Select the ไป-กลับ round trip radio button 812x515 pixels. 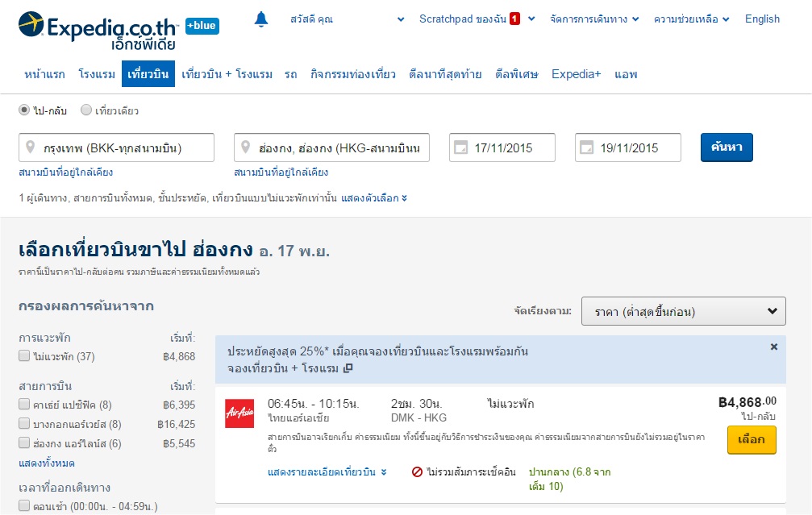point(24,110)
